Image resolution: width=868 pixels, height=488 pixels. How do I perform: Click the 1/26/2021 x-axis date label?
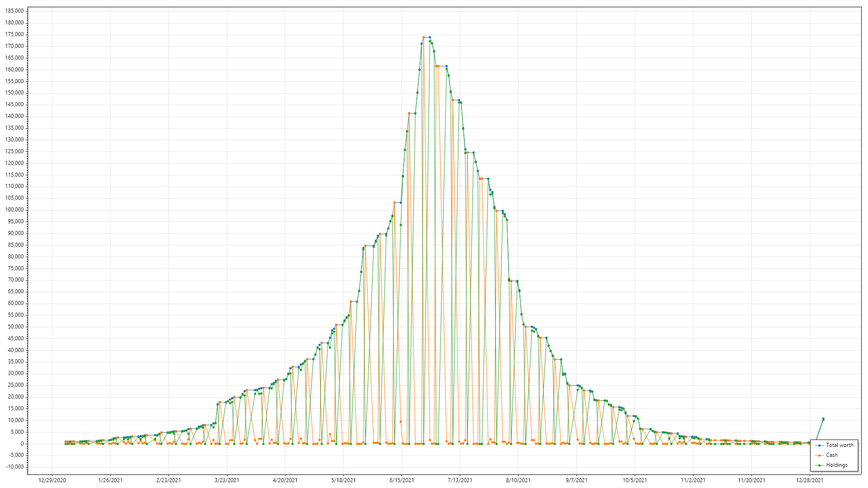click(x=110, y=480)
